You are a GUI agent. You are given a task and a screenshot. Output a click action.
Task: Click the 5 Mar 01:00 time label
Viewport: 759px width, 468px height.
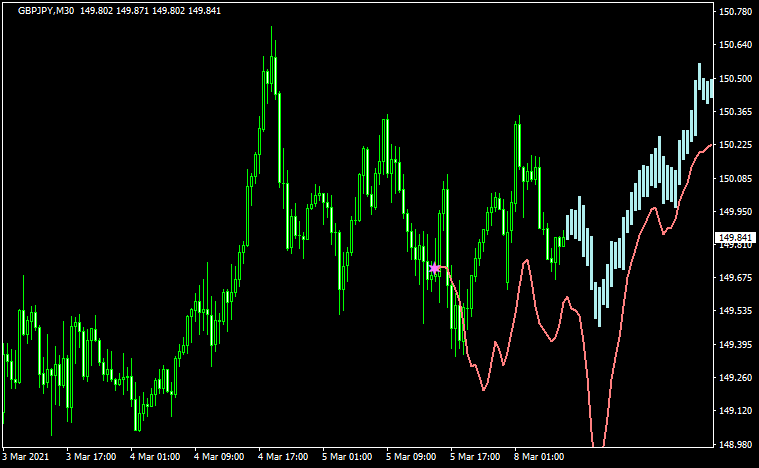point(349,457)
